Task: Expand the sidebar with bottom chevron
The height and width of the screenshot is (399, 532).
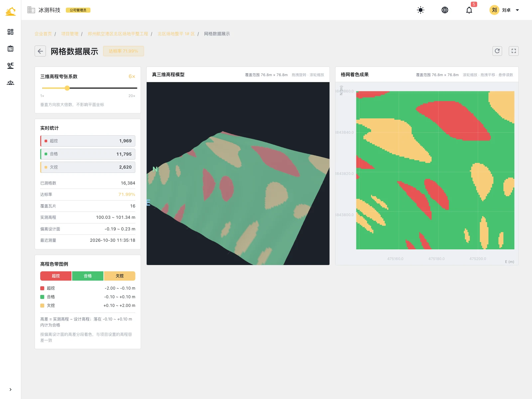Action: [x=10, y=389]
